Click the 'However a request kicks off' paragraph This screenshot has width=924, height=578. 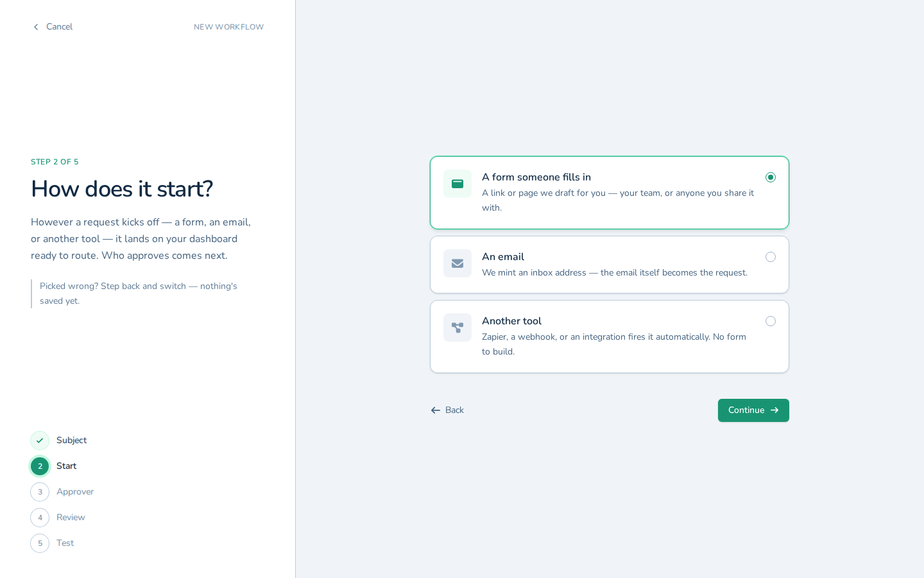click(141, 239)
